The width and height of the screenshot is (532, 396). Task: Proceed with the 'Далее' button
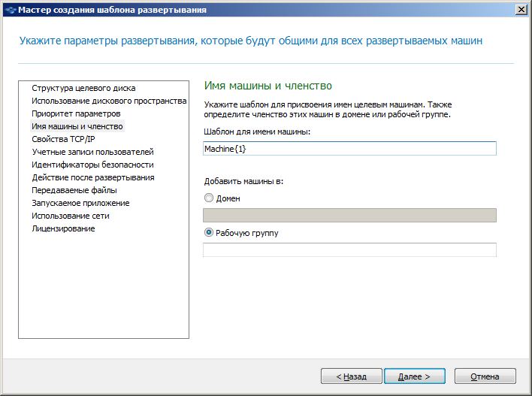click(414, 376)
